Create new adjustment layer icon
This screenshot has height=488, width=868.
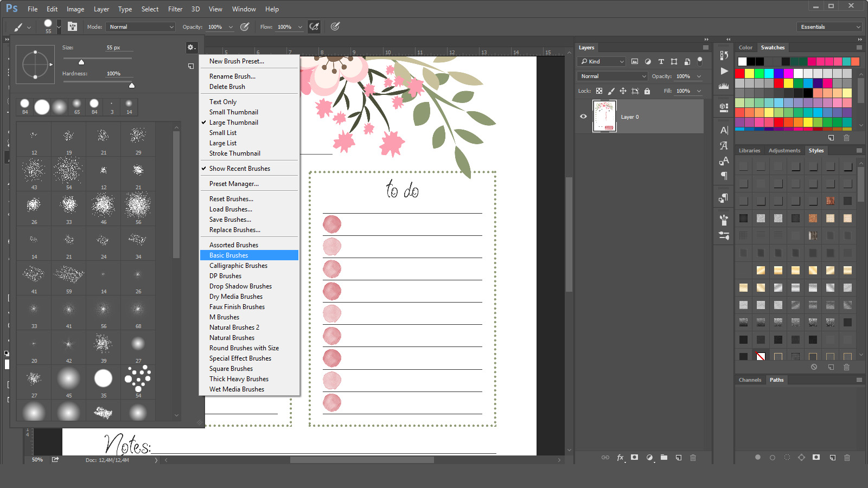pos(649,458)
